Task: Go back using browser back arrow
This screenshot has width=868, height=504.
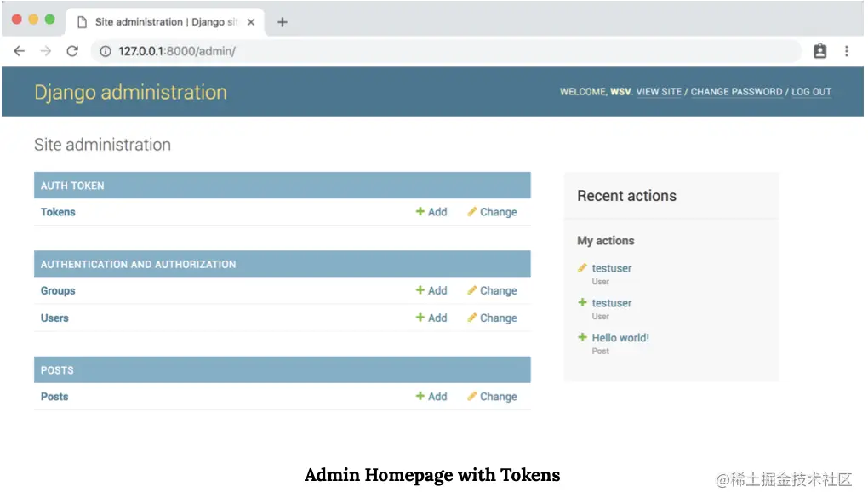Action: [x=20, y=51]
